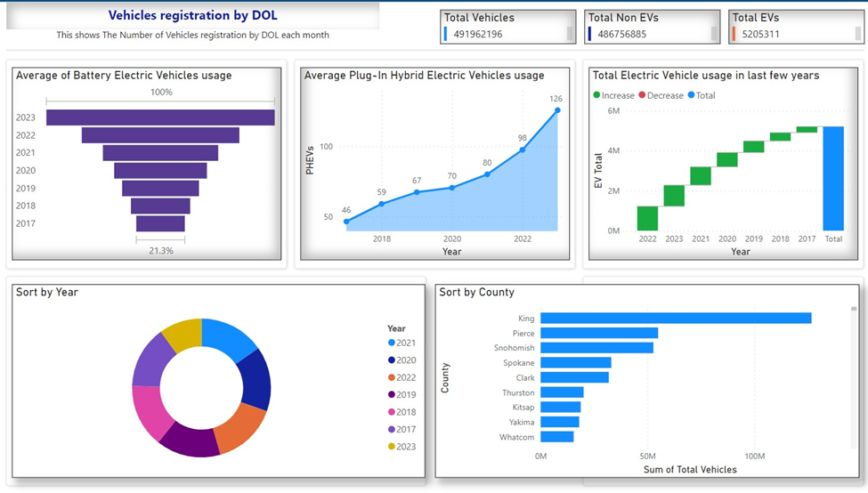Select the data point labeled 46

pyautogui.click(x=346, y=222)
